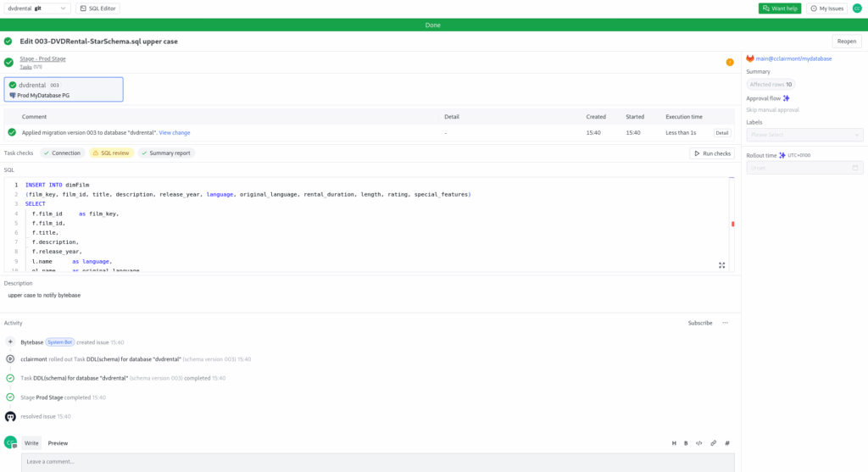This screenshot has width=868, height=472.
Task: Click the comment author avatar near Write tab
Action: pos(10,442)
